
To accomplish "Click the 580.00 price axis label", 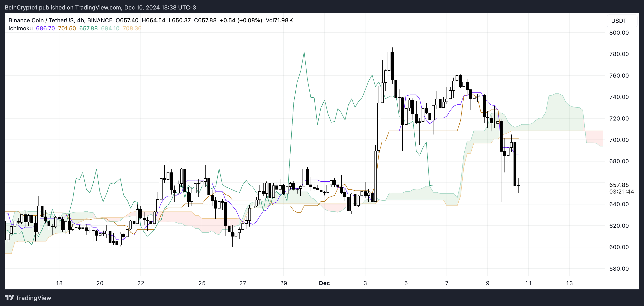I will pos(619,269).
